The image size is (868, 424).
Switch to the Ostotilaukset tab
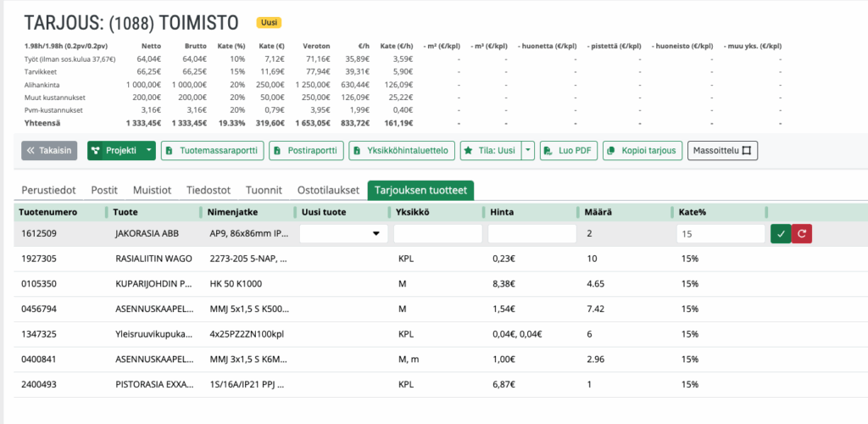point(328,190)
